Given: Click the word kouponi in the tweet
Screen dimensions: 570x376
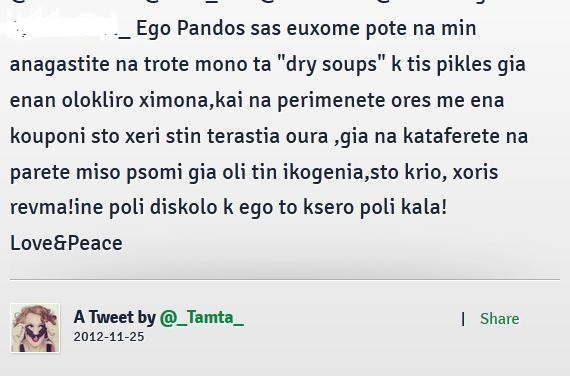Looking at the screenshot, I should pyautogui.click(x=47, y=137).
